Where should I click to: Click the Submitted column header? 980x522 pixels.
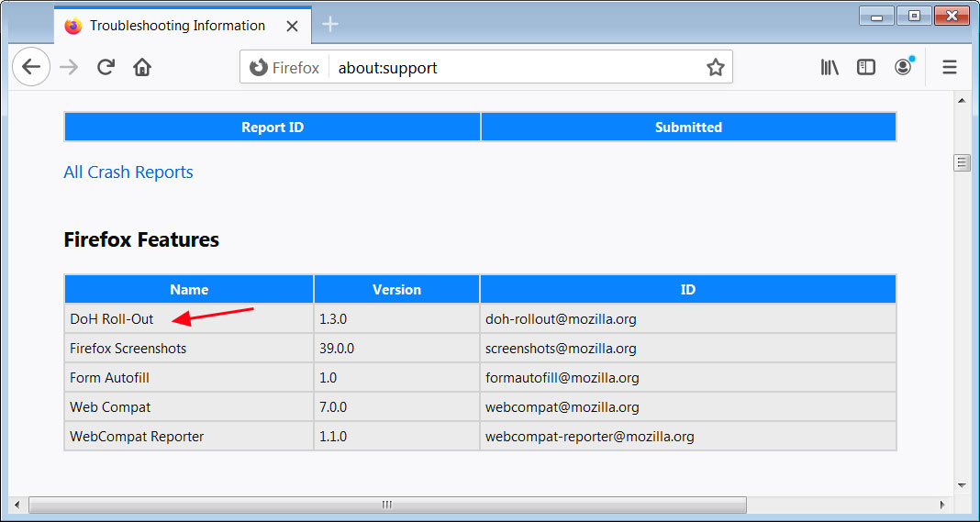point(688,127)
